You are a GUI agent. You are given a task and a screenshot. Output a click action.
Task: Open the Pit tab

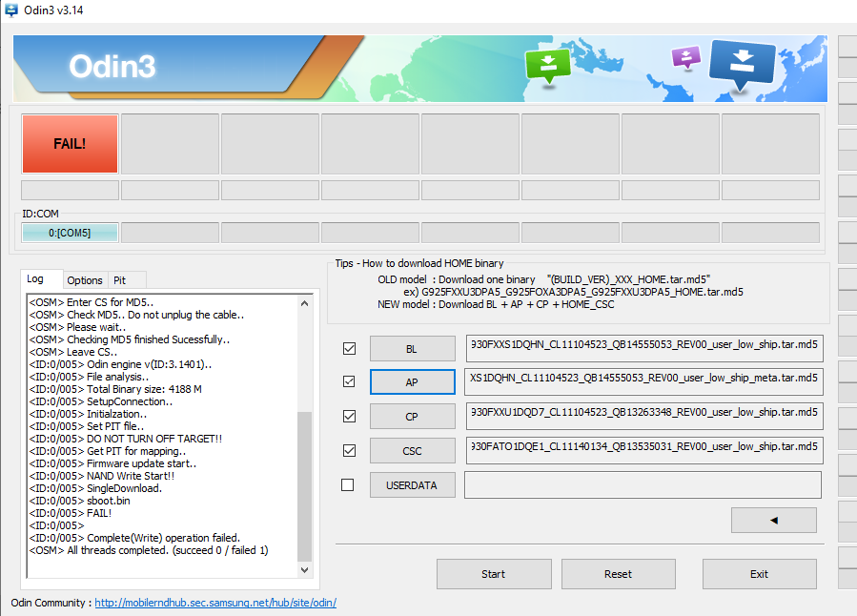(x=120, y=280)
